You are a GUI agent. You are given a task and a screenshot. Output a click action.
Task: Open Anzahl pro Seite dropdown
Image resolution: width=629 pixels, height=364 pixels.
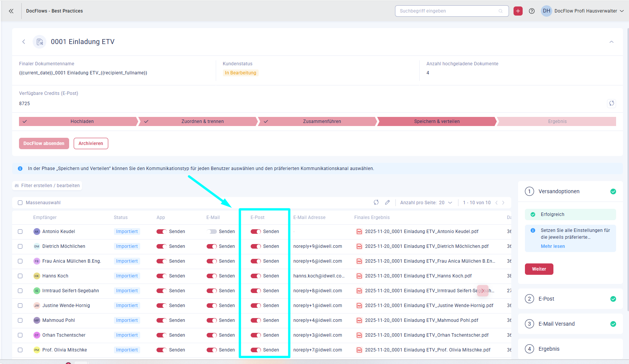point(445,203)
